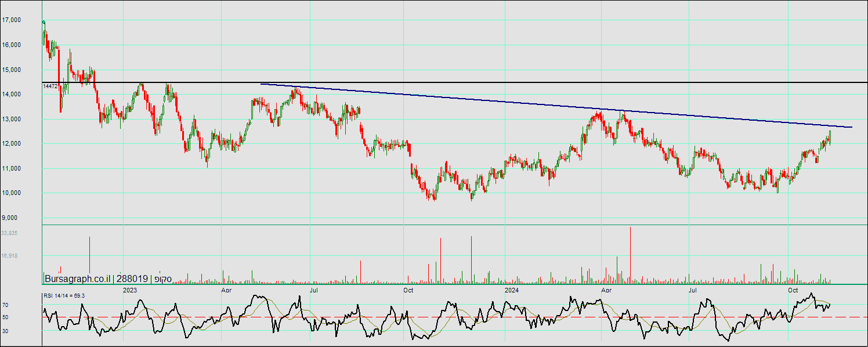Click the latest candlestick at the chart's right end
This screenshot has width=868, height=347.
pyautogui.click(x=830, y=138)
